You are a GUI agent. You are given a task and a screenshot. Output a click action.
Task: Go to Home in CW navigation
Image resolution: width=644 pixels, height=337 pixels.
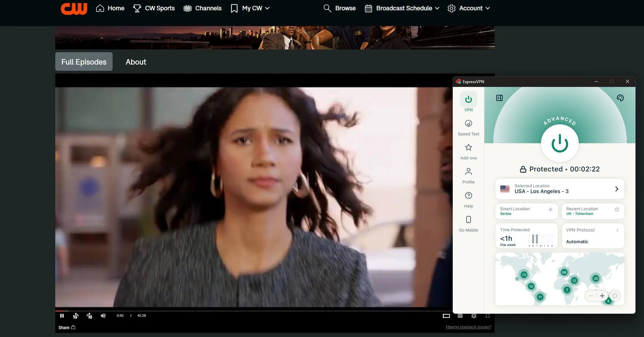(x=110, y=8)
